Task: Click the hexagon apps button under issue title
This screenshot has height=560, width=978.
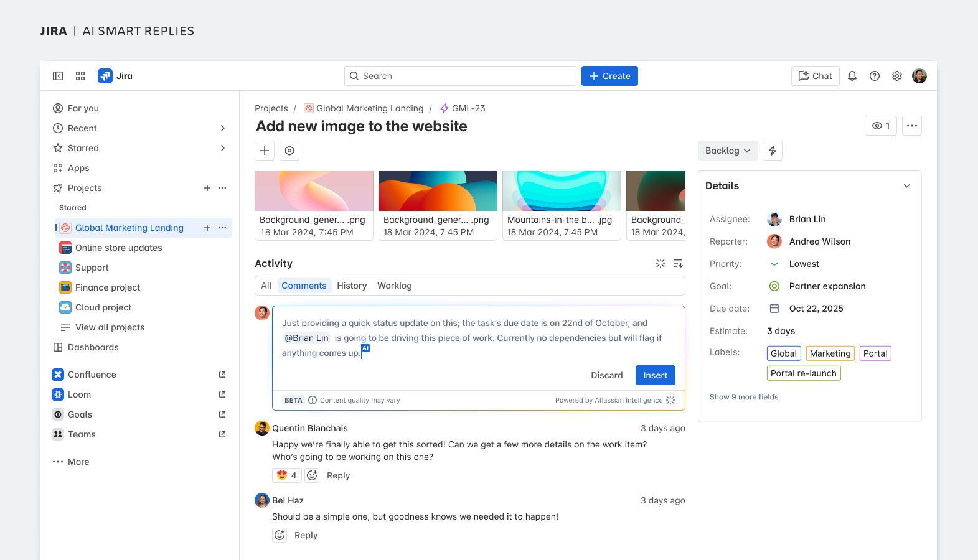Action: [289, 151]
